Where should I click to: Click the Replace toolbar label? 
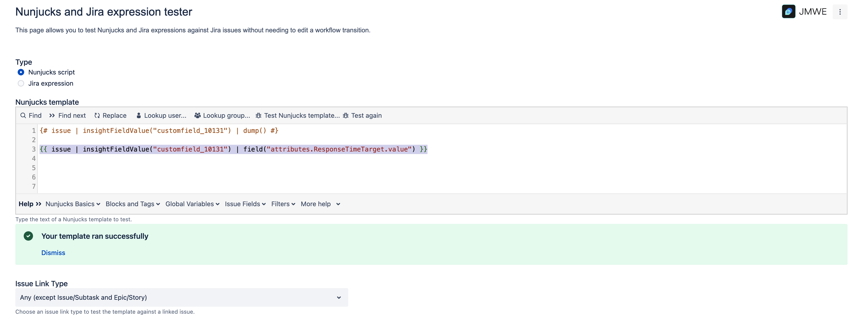point(115,116)
